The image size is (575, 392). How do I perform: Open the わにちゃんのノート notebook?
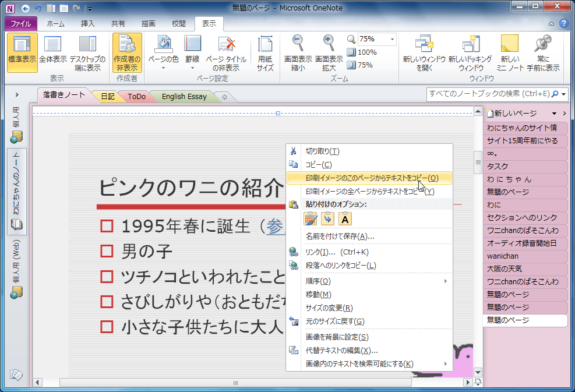(x=16, y=192)
